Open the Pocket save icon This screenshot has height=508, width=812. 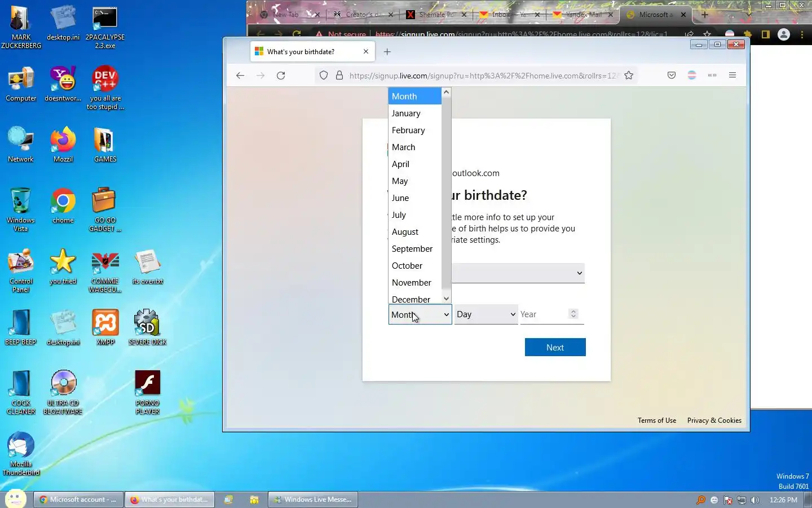coord(672,75)
